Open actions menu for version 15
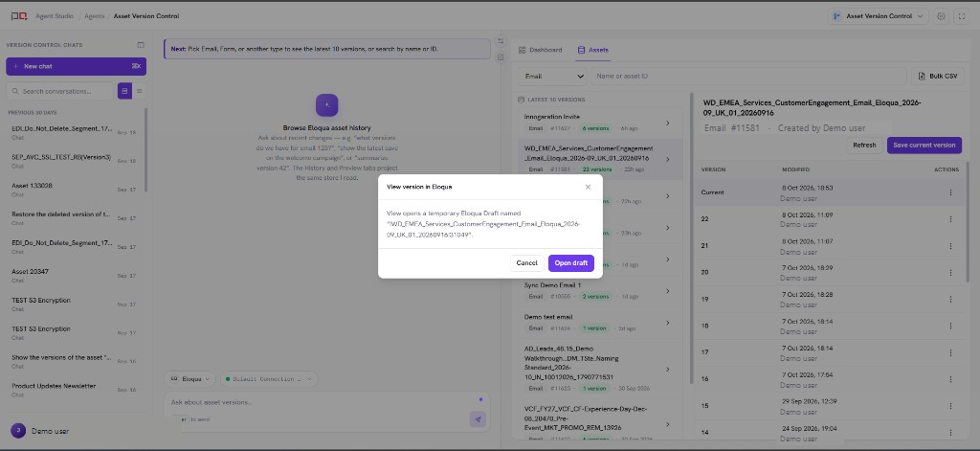Image resolution: width=980 pixels, height=451 pixels. click(x=950, y=406)
